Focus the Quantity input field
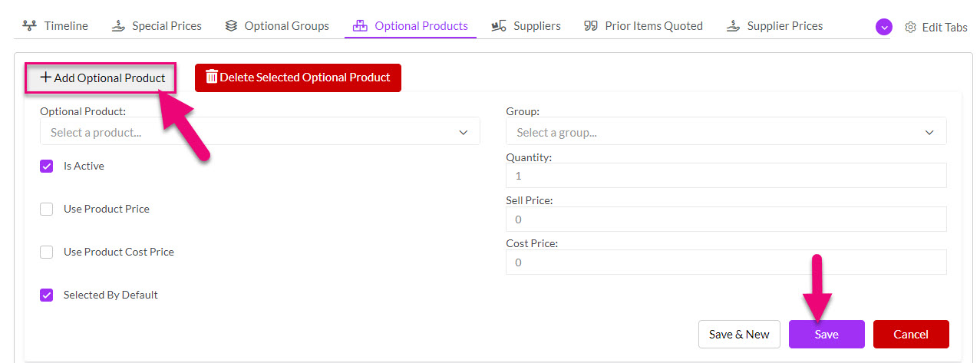This screenshot has width=980, height=363. (x=726, y=176)
